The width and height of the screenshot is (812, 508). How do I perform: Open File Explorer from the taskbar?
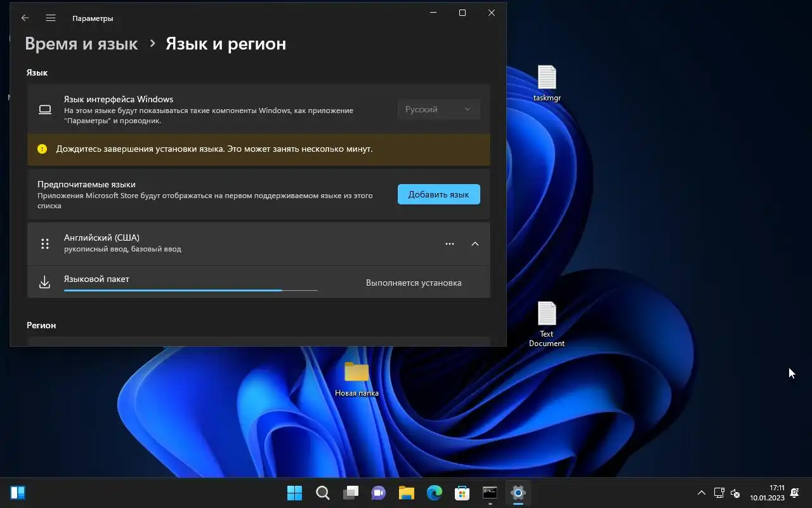(x=406, y=493)
